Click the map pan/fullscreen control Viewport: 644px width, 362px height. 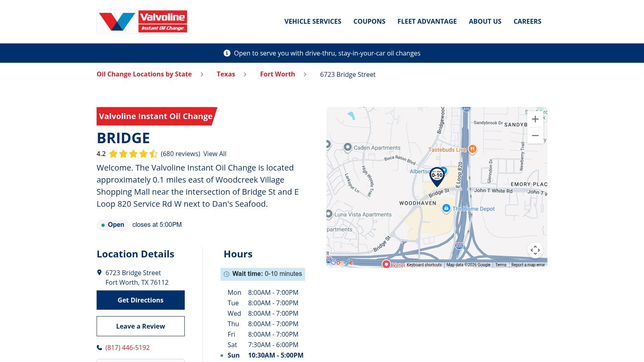click(x=535, y=250)
